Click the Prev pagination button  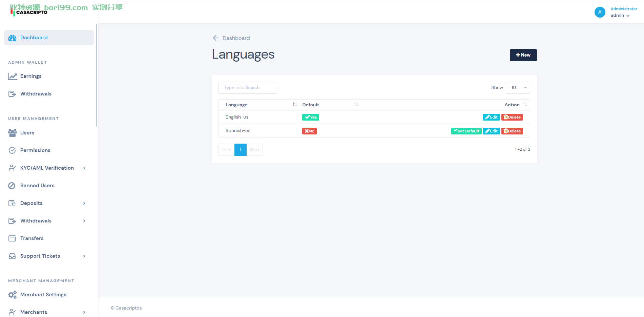227,150
